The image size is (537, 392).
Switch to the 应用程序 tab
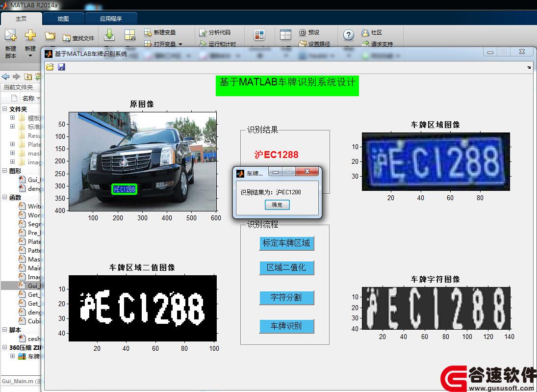(111, 19)
